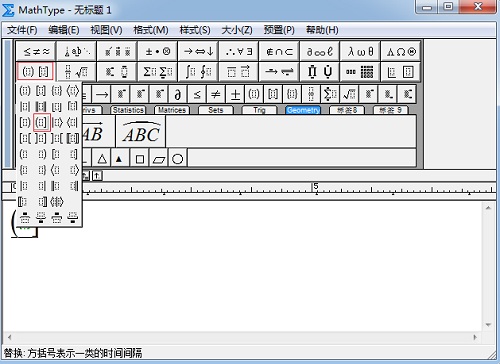Open the integral templates palette

[198, 71]
